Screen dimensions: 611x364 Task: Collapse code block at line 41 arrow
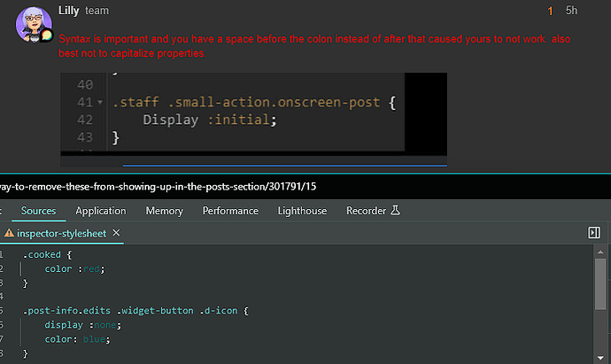coord(100,103)
